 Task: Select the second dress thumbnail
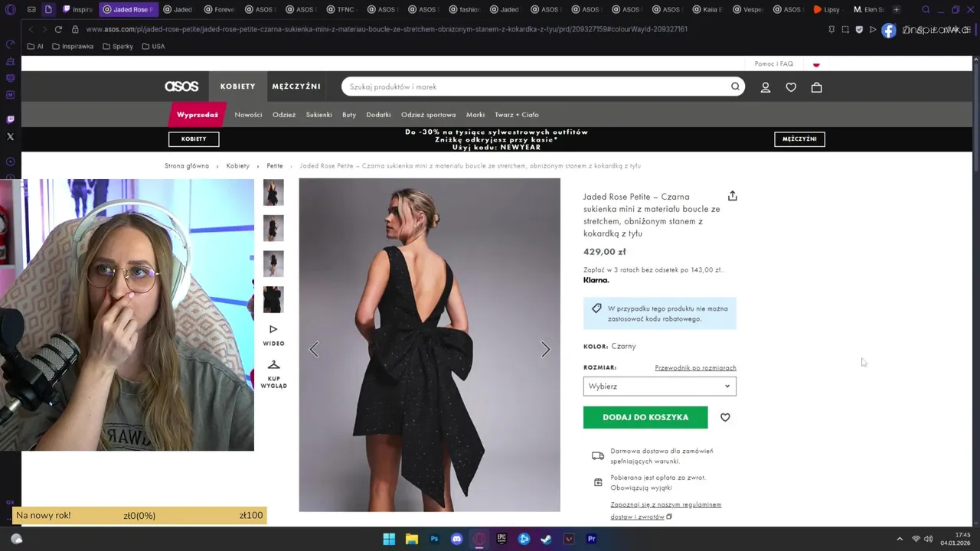273,228
